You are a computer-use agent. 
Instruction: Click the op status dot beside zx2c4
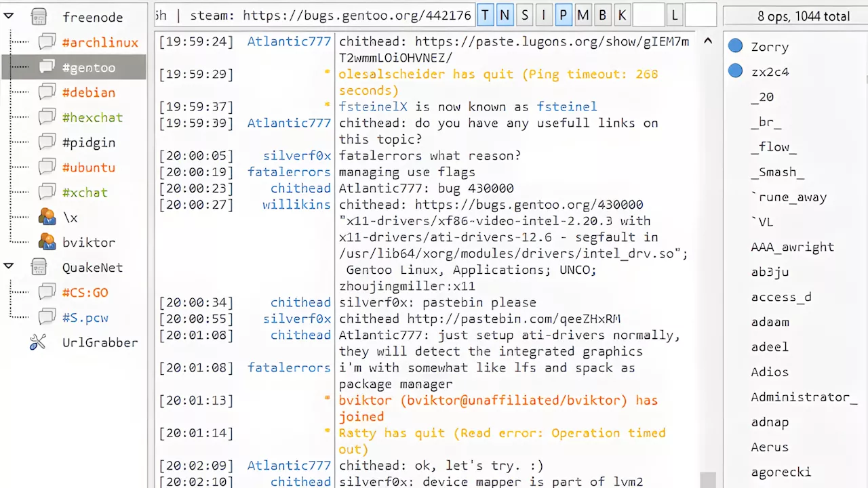736,71
